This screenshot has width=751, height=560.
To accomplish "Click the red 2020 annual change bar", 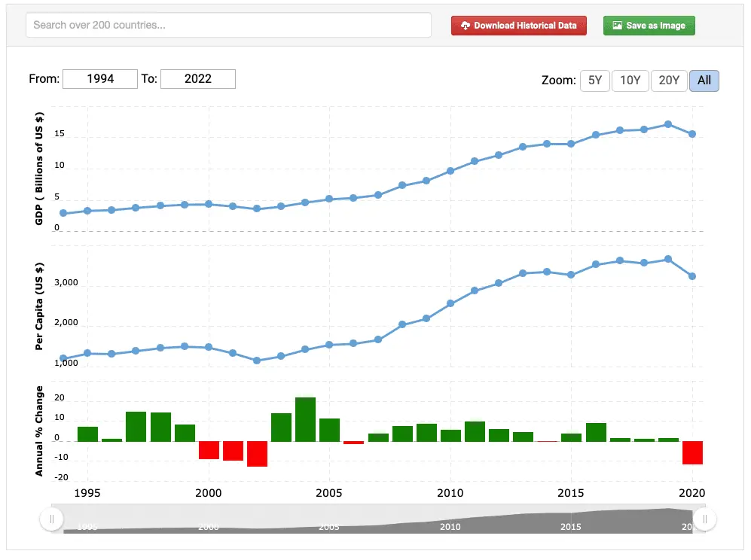I will [x=692, y=452].
